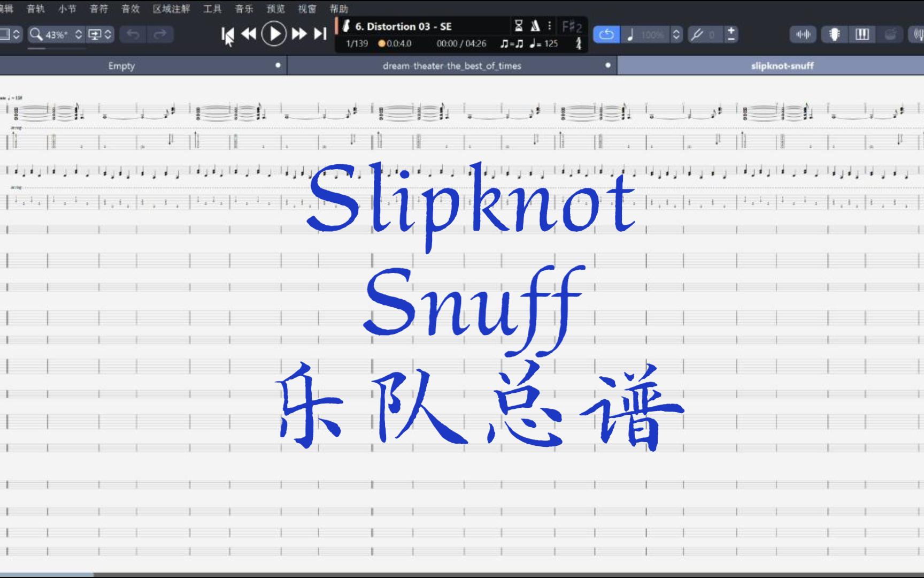Open the 小节 (Bar) menu
The height and width of the screenshot is (578, 924).
(x=67, y=9)
